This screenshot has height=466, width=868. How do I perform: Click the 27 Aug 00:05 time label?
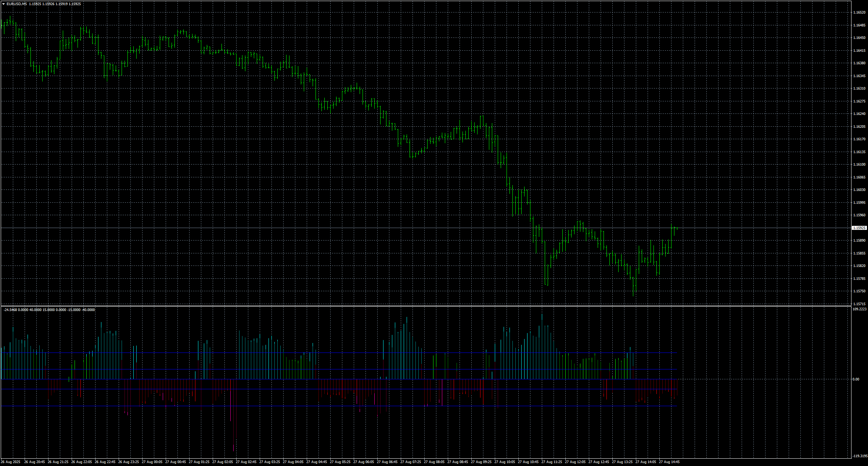click(152, 462)
